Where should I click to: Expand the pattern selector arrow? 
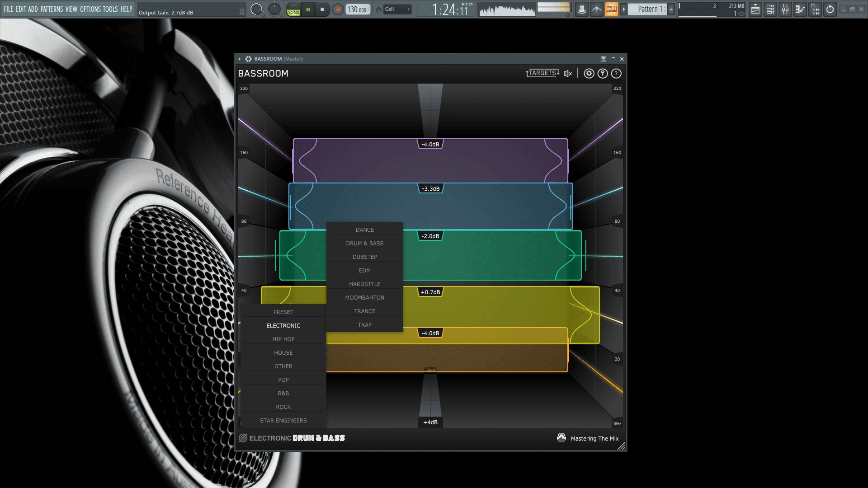pyautogui.click(x=624, y=9)
